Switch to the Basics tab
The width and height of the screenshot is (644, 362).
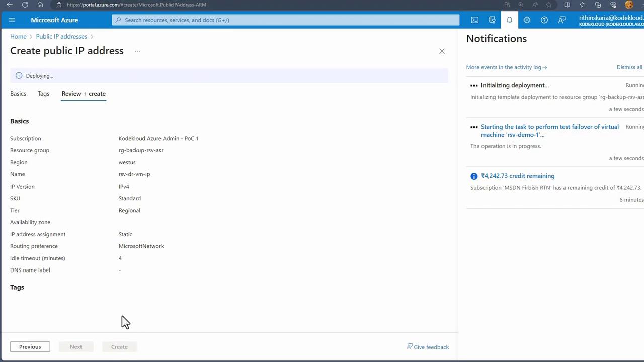point(18,94)
